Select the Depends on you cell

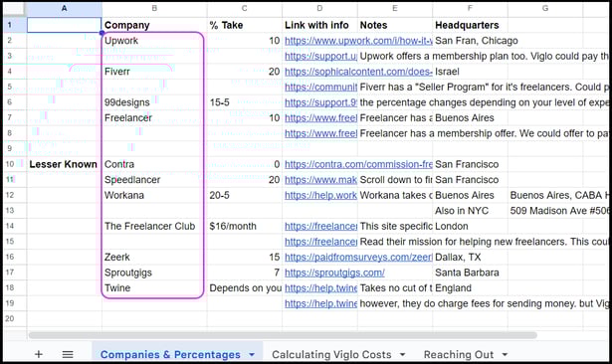[245, 288]
